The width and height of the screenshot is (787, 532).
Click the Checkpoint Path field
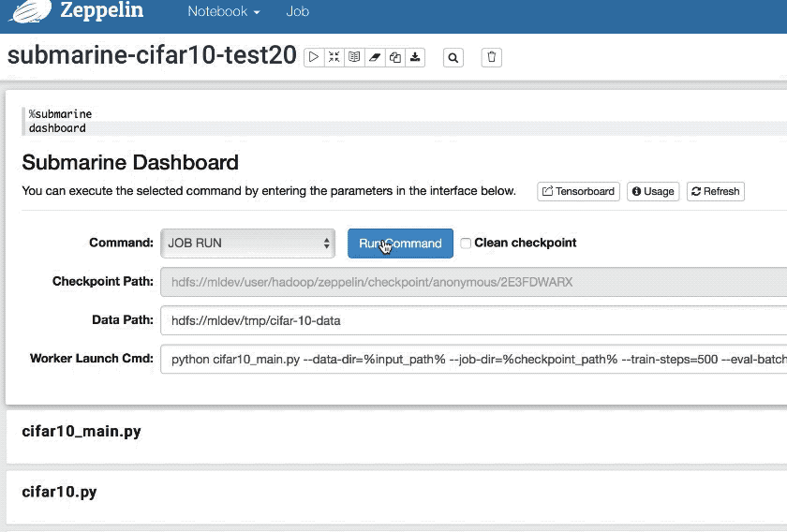(474, 282)
